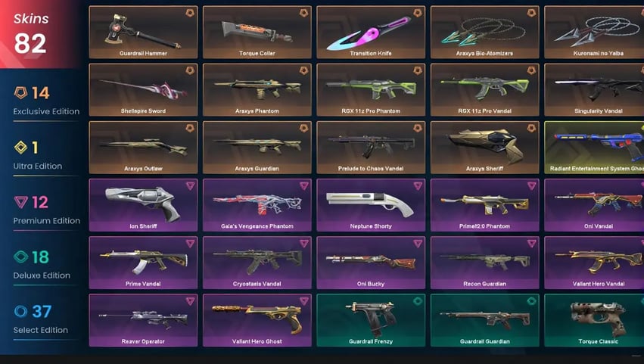Open the Prelude to Chaos Vandal card
The height and width of the screenshot is (364, 644).
(x=371, y=147)
